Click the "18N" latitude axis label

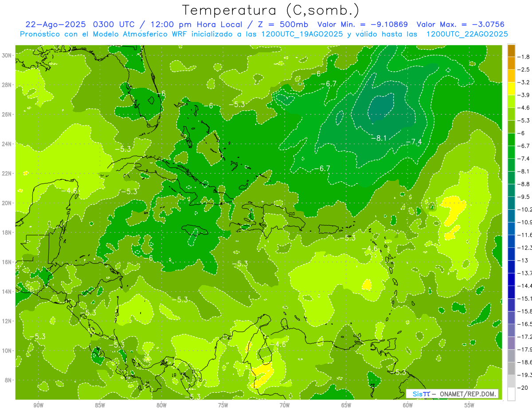pos(7,232)
